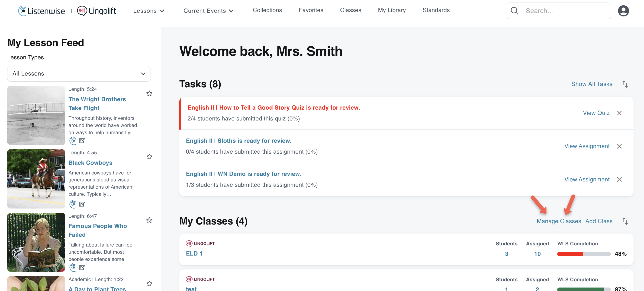Open the class named test
Image resolution: width=644 pixels, height=291 pixels.
click(x=191, y=289)
